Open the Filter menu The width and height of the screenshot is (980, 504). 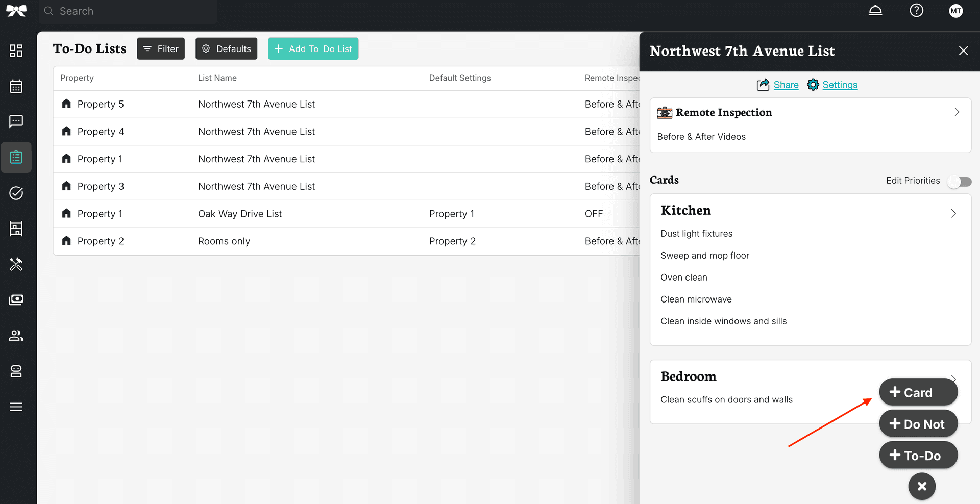click(x=160, y=48)
